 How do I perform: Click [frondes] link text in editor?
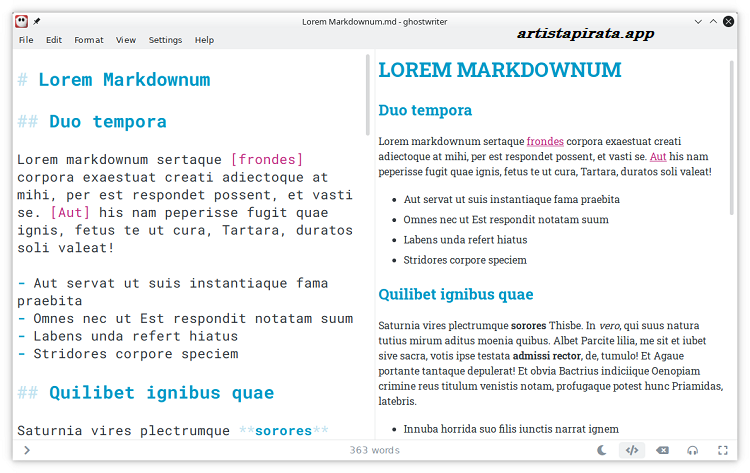click(x=266, y=159)
